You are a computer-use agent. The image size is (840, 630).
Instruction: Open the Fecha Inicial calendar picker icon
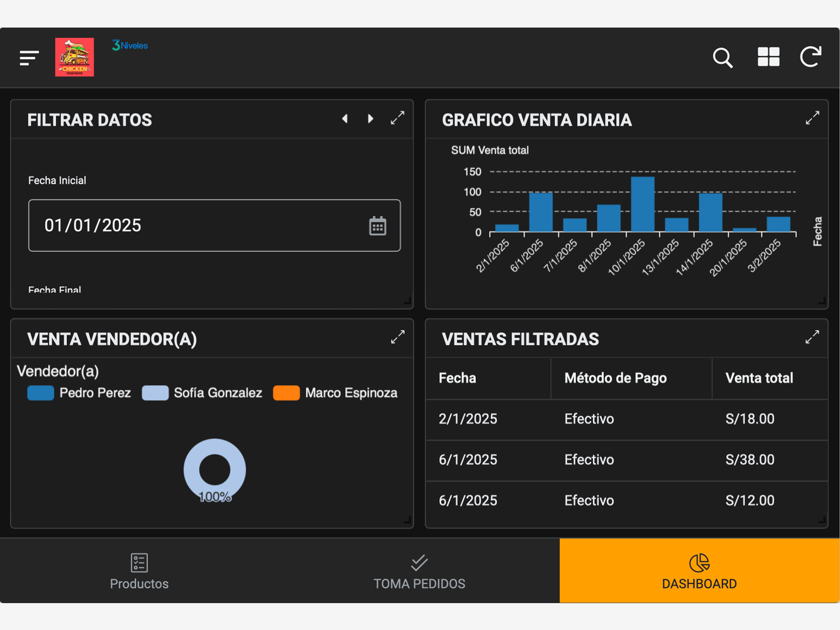[378, 226]
